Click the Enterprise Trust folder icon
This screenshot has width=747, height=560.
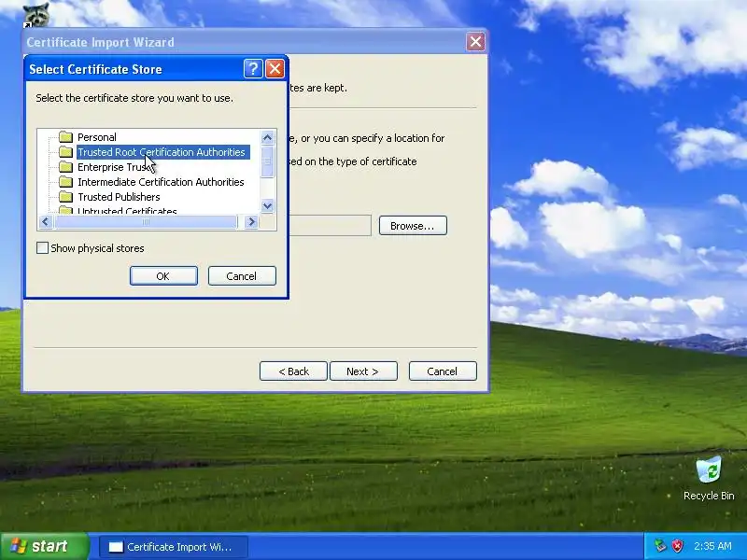pos(65,167)
